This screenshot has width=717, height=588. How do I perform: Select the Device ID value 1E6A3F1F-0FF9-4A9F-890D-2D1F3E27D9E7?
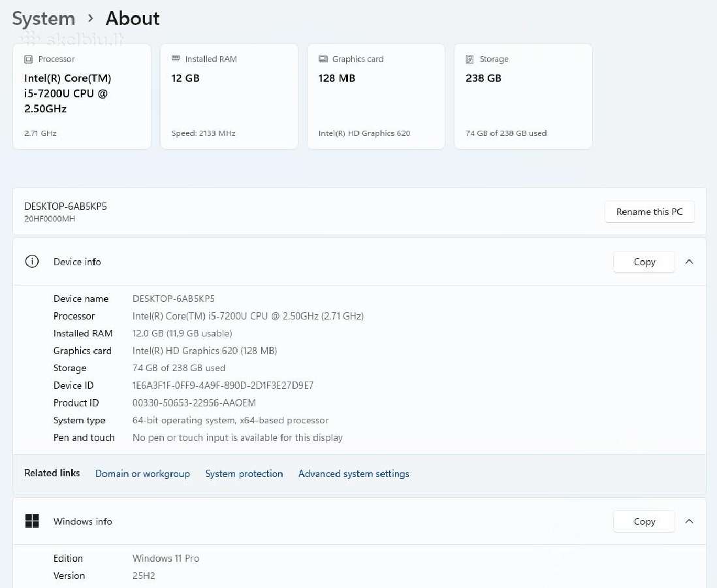pos(223,385)
